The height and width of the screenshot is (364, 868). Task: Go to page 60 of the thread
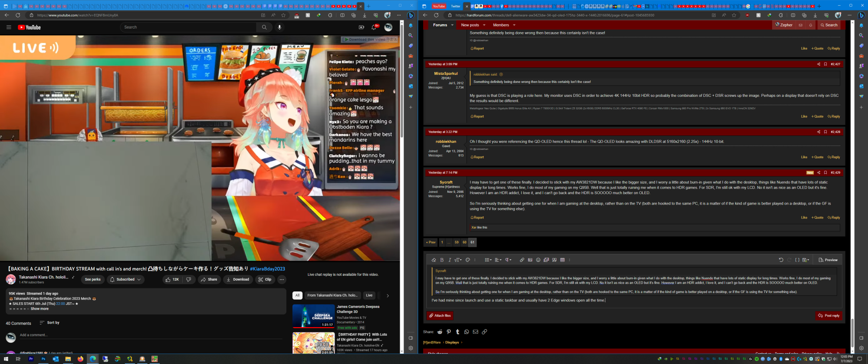pyautogui.click(x=464, y=242)
